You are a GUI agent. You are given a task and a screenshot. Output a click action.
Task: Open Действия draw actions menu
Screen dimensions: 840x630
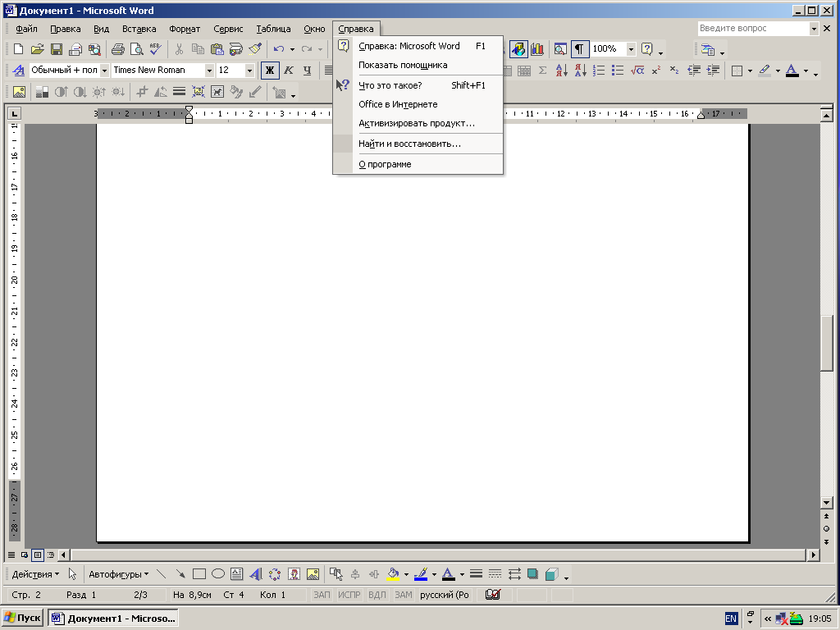[35, 574]
